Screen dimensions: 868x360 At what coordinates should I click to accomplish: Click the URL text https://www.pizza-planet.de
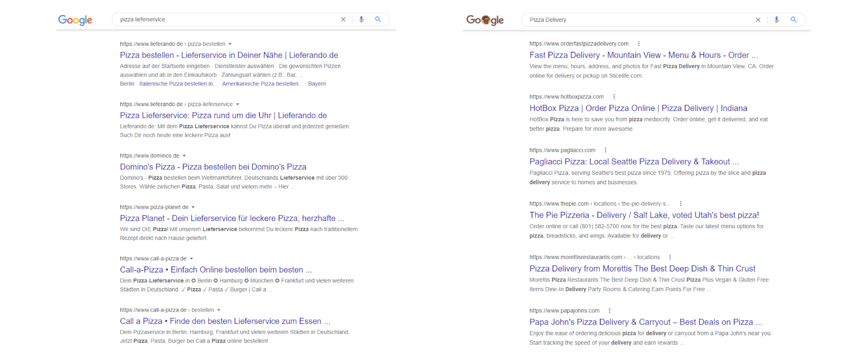[x=154, y=207]
